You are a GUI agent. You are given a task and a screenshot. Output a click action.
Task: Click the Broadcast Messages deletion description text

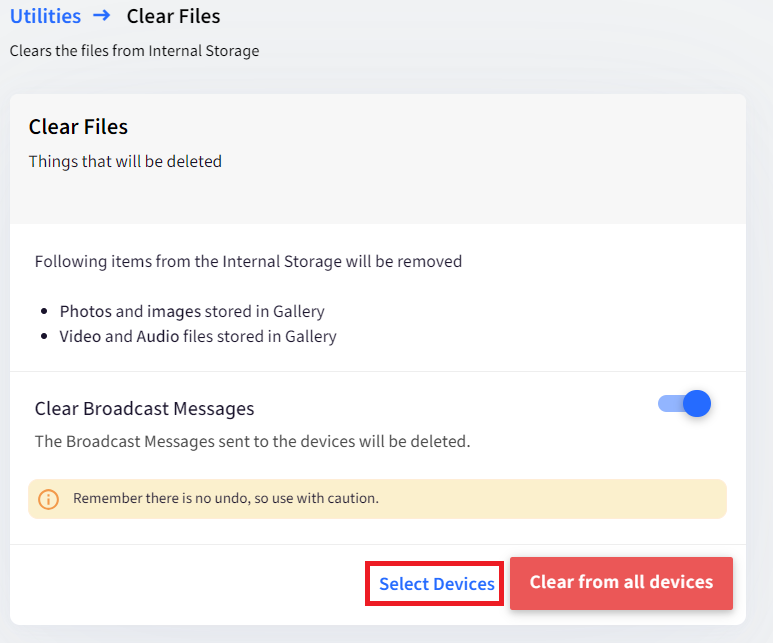252,441
